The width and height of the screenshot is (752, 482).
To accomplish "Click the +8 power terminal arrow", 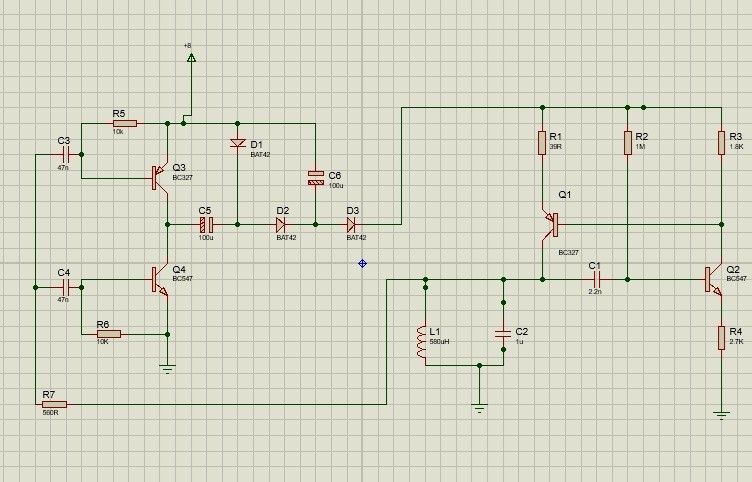I will (x=191, y=58).
